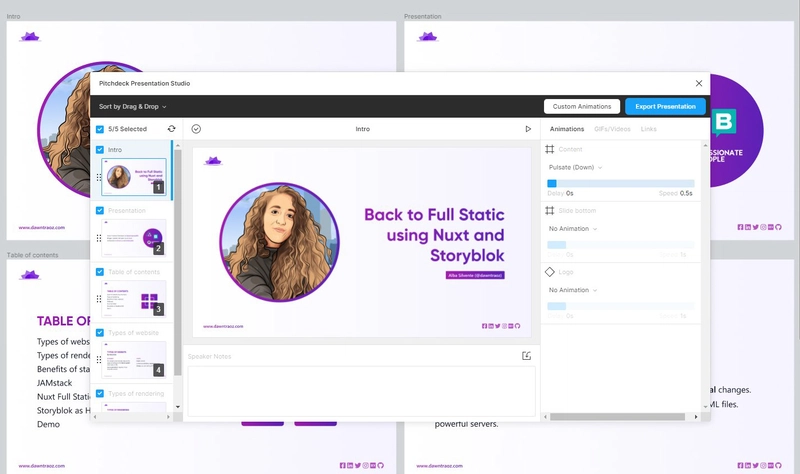The height and width of the screenshot is (474, 800).
Task: Switch to the GIFs/Videos tab
Action: [612, 129]
